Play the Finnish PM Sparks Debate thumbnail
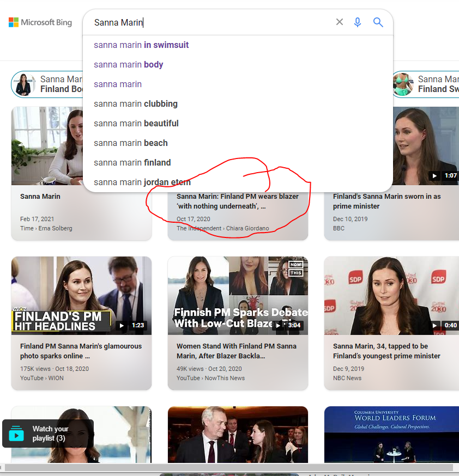Image resolution: width=459 pixels, height=476 pixels. point(238,295)
